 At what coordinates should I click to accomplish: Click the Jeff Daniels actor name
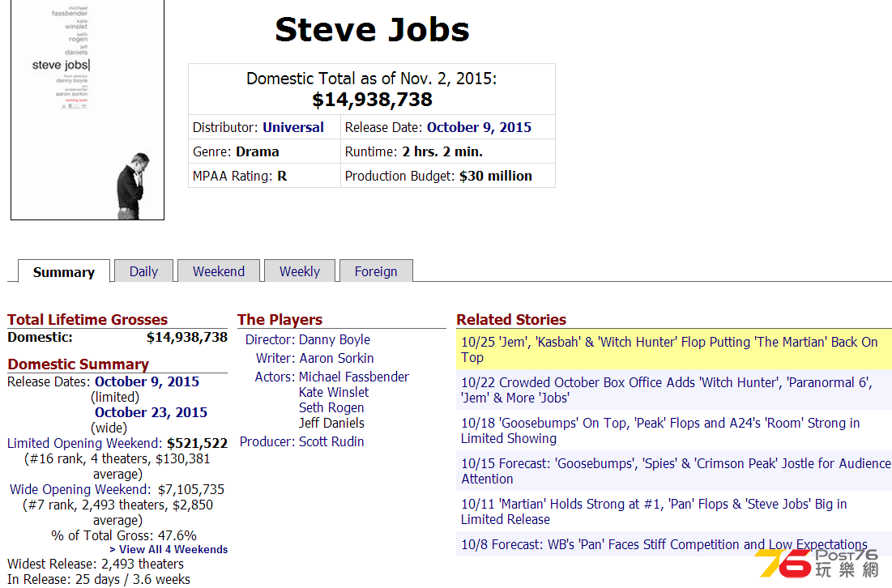coord(331,423)
